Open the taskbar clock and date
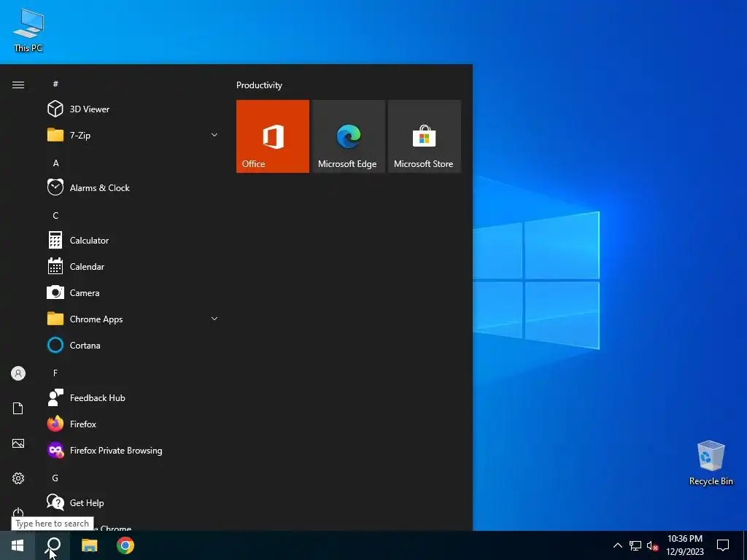This screenshot has width=747, height=560. [685, 545]
